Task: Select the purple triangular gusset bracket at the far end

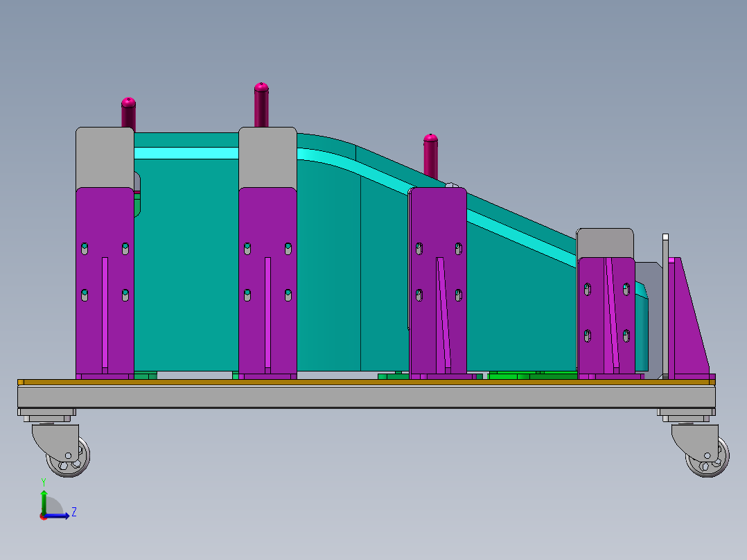Action: click(x=688, y=318)
